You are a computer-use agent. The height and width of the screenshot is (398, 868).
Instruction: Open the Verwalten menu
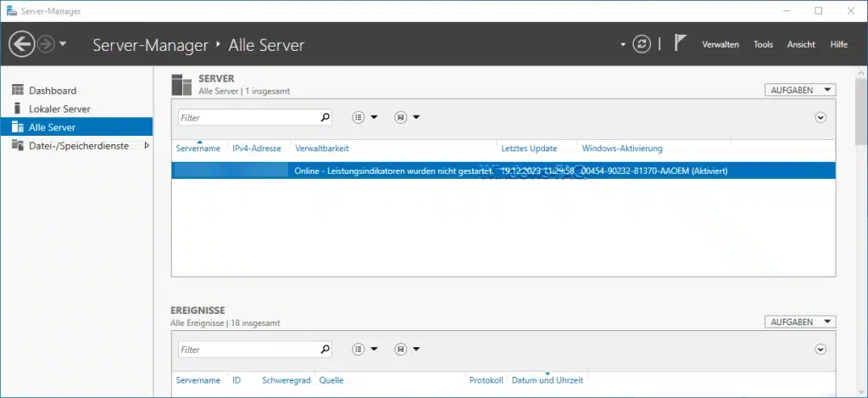click(721, 44)
